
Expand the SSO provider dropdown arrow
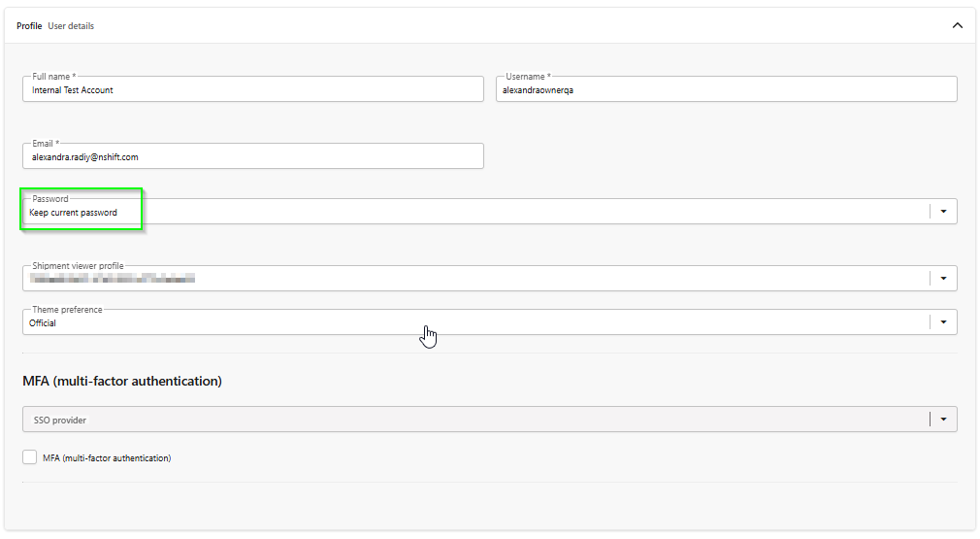(943, 420)
